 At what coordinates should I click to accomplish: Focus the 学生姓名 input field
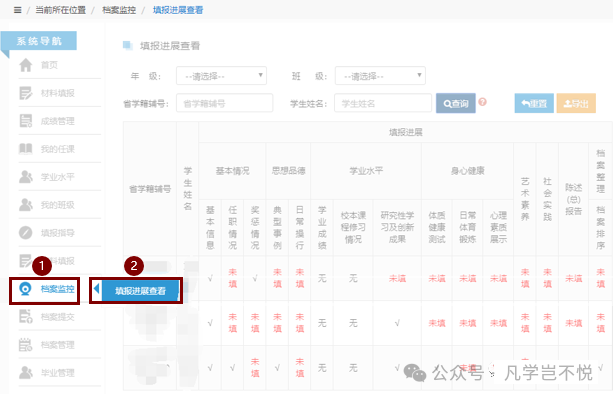(383, 103)
